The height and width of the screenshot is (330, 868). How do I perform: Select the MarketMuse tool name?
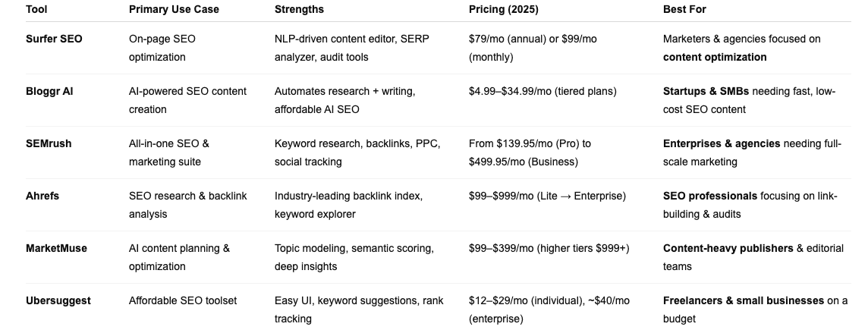(x=56, y=248)
